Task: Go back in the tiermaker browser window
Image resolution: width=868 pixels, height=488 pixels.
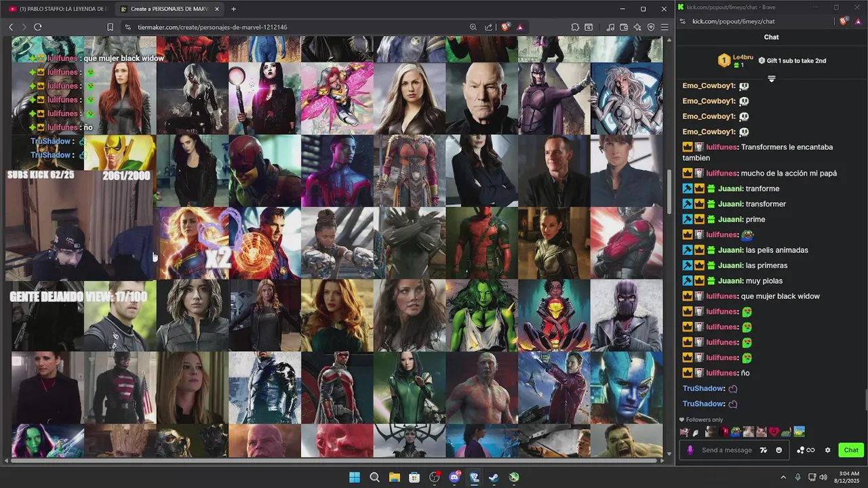Action: click(11, 27)
